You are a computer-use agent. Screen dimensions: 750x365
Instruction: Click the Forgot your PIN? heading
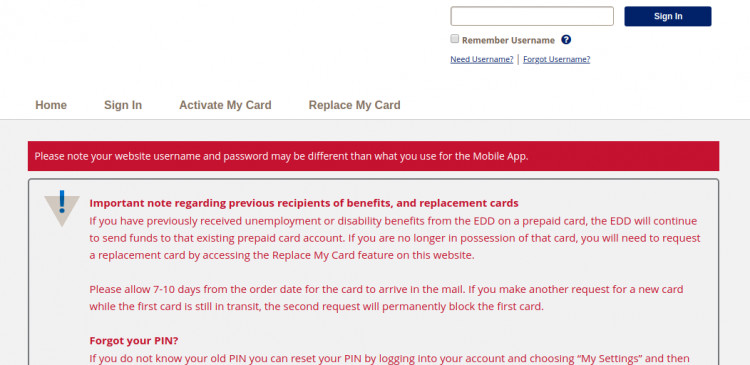[134, 341]
